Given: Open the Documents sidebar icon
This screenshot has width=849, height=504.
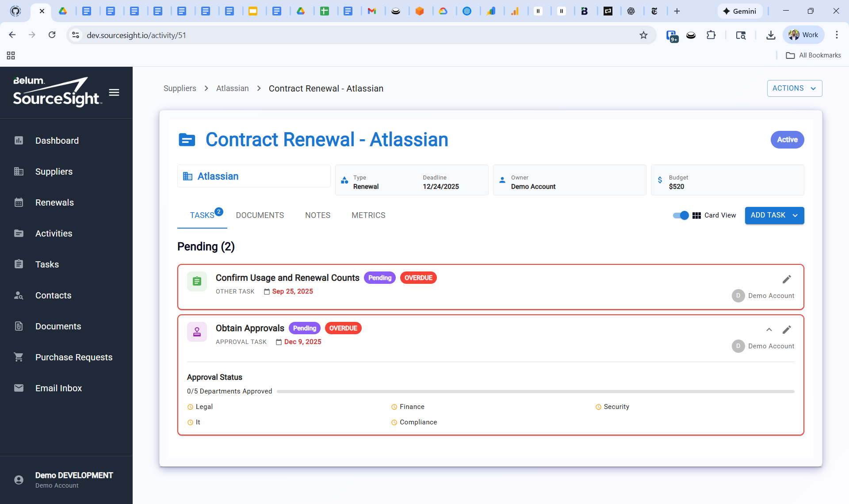Looking at the screenshot, I should tap(19, 326).
